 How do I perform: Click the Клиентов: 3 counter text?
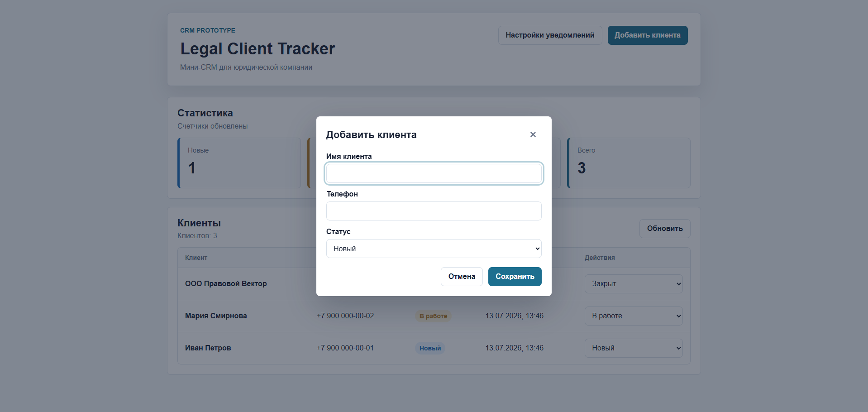coord(197,236)
